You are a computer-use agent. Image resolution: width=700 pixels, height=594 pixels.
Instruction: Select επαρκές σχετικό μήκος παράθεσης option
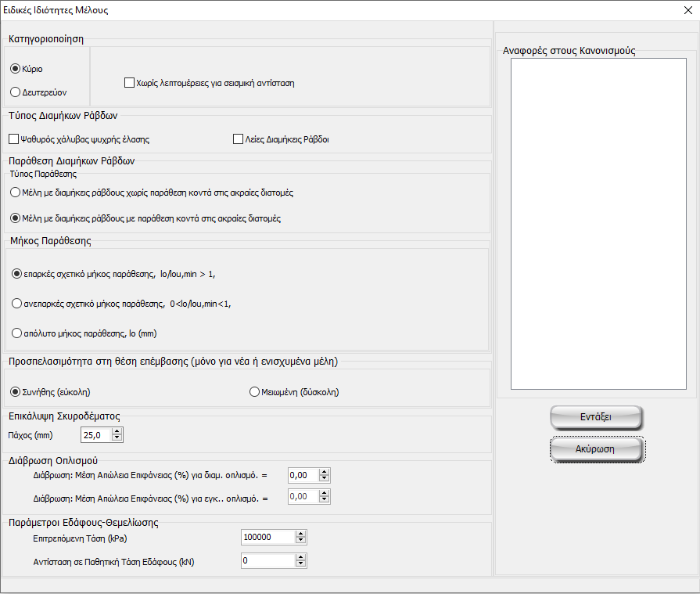[x=17, y=274]
